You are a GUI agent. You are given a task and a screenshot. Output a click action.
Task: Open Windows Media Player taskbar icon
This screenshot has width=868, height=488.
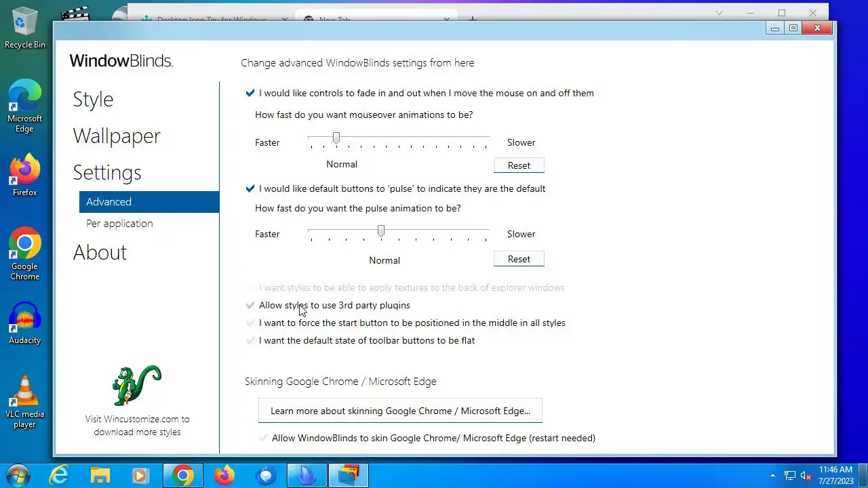(x=141, y=476)
